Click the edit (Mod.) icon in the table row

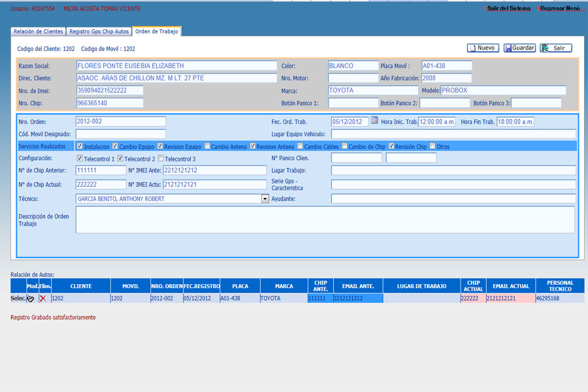point(31,299)
